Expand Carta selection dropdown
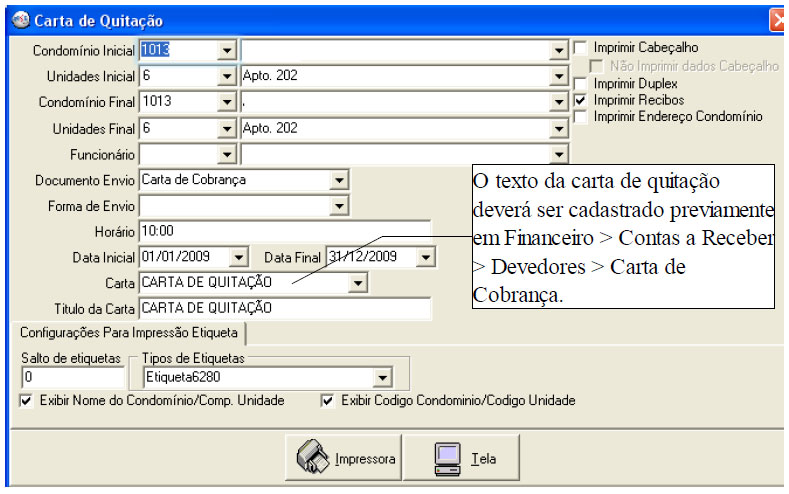Screen dimensions: 789x494 click(x=358, y=283)
